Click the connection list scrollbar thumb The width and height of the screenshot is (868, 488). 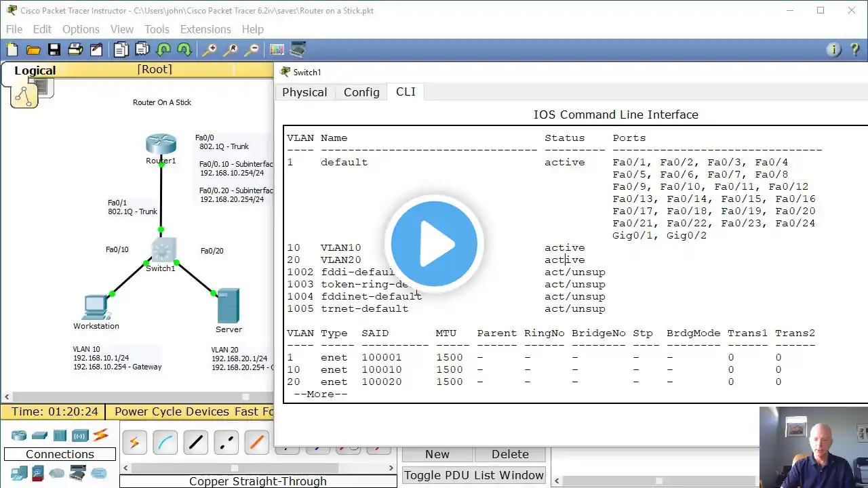tap(235, 468)
